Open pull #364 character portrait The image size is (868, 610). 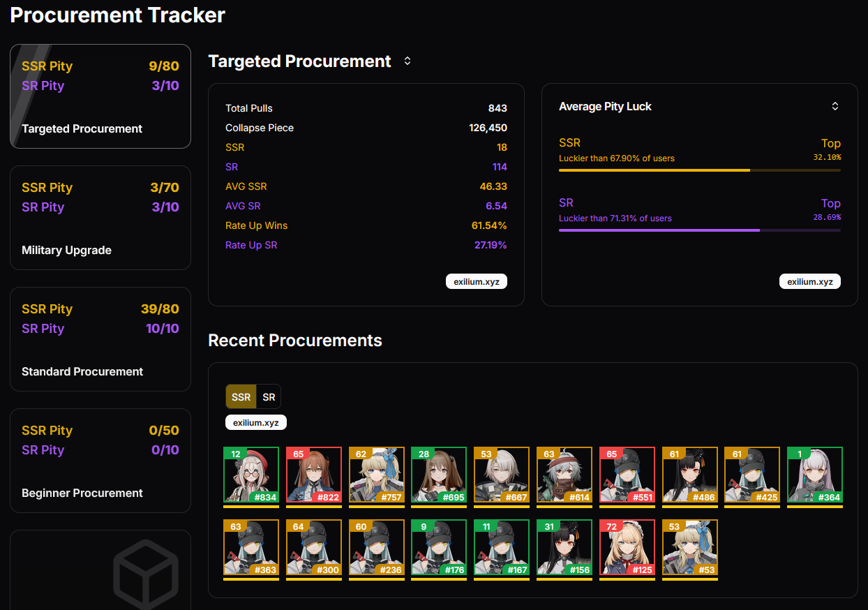click(x=815, y=475)
